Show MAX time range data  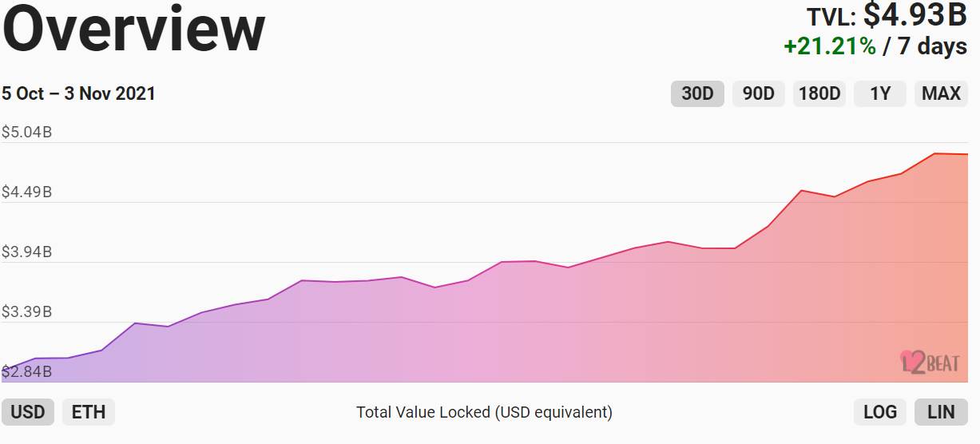941,93
